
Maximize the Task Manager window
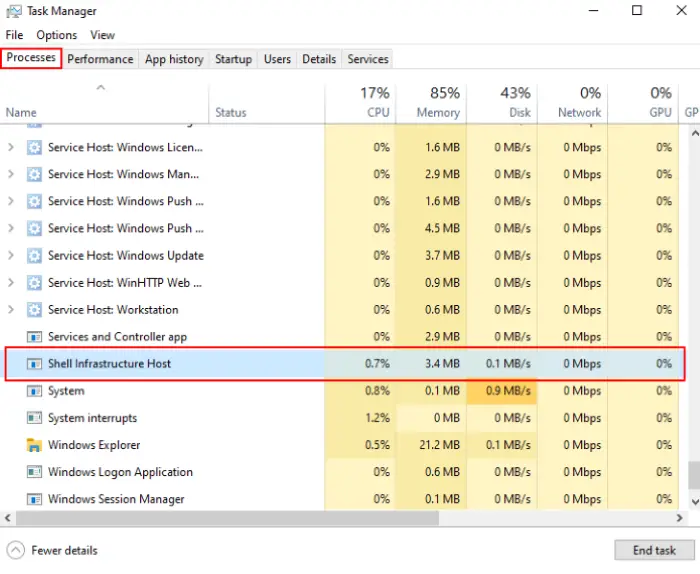(637, 10)
